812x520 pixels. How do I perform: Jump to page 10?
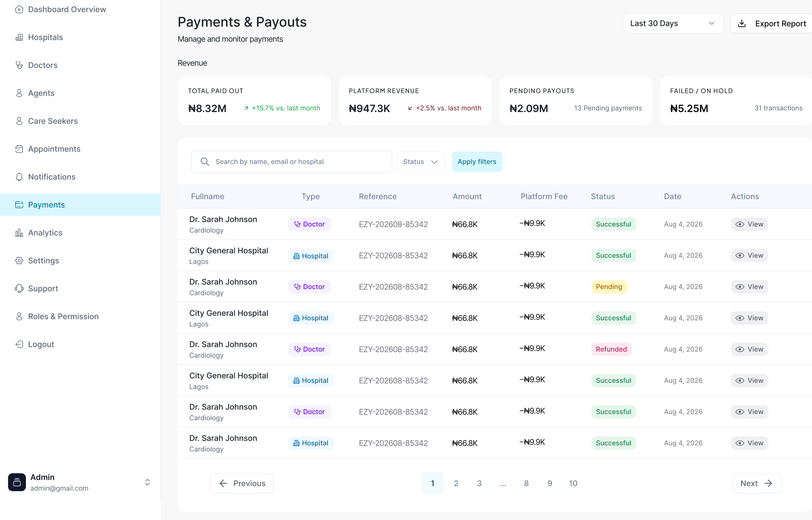573,483
